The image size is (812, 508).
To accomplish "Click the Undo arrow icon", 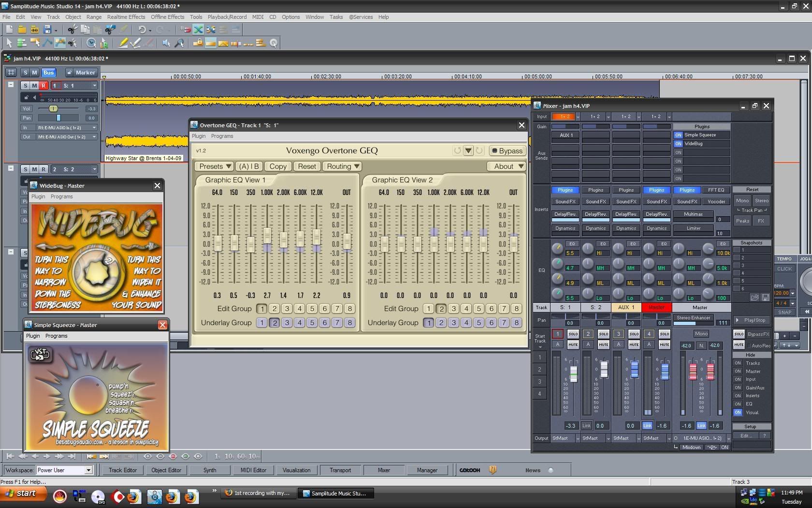I will click(142, 30).
